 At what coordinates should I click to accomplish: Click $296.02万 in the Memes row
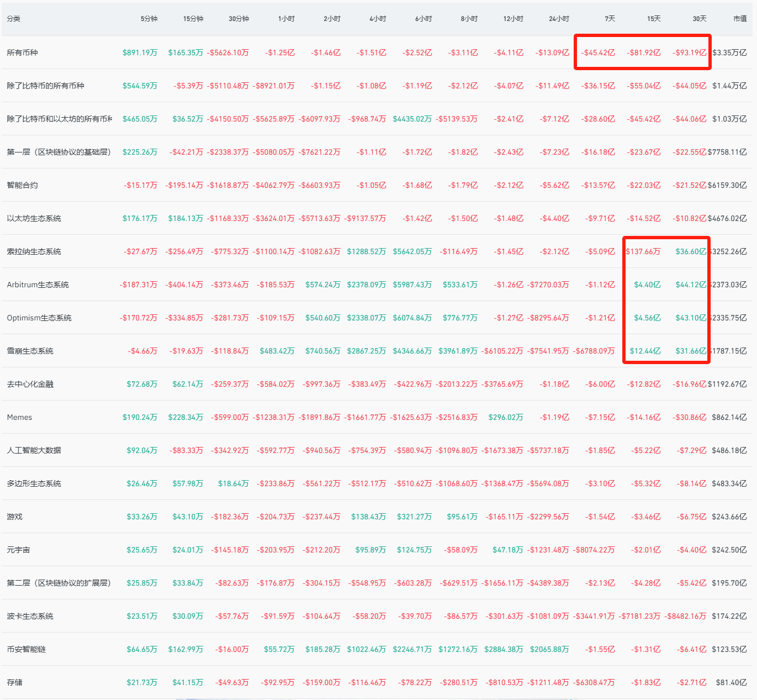(x=506, y=417)
